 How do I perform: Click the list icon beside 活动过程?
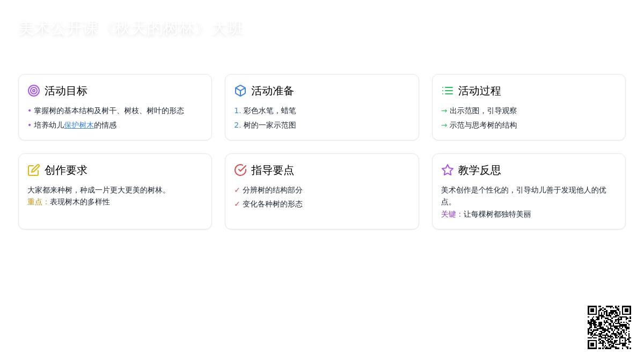click(448, 91)
